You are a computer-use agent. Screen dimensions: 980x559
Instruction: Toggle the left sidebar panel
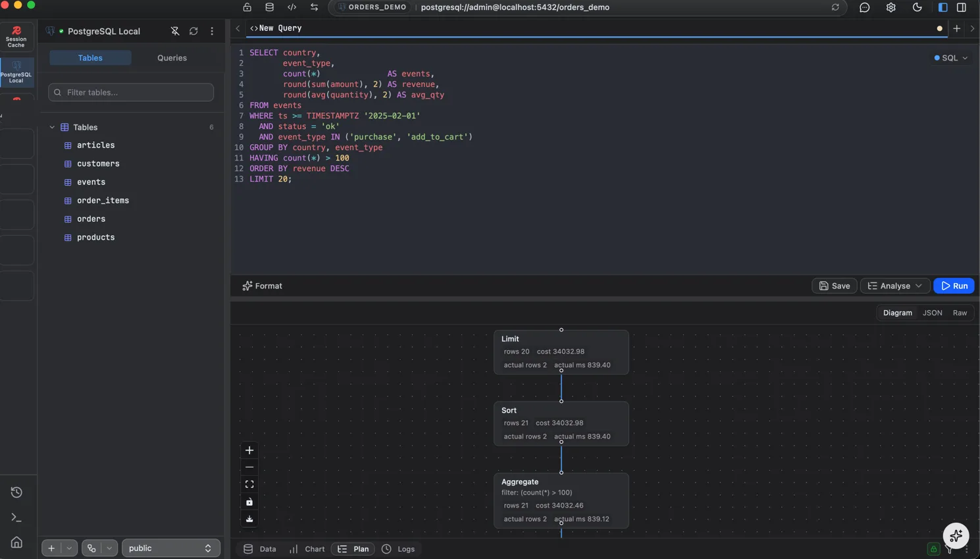point(943,7)
